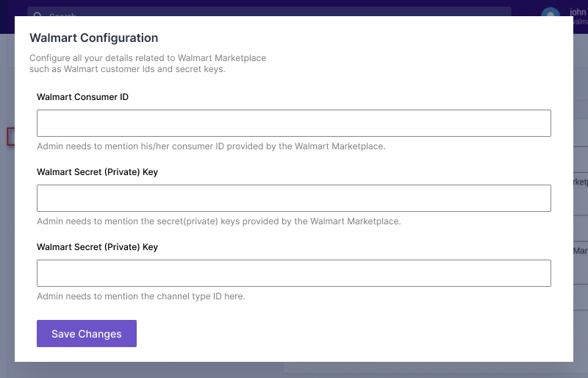Focus the input above the secret(private) keys hint
588x378 pixels.
pos(294,199)
